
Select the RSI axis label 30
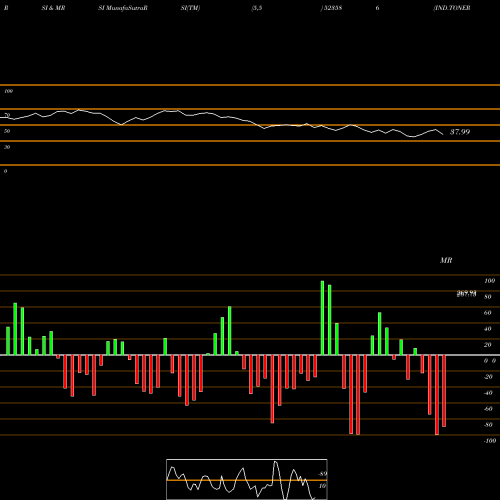pyautogui.click(x=7, y=147)
